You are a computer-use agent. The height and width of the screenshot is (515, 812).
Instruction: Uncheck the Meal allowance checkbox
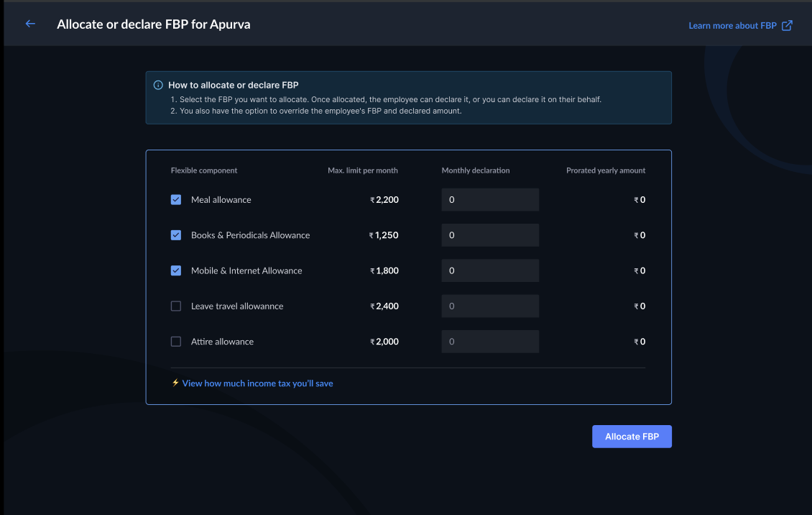click(x=176, y=199)
